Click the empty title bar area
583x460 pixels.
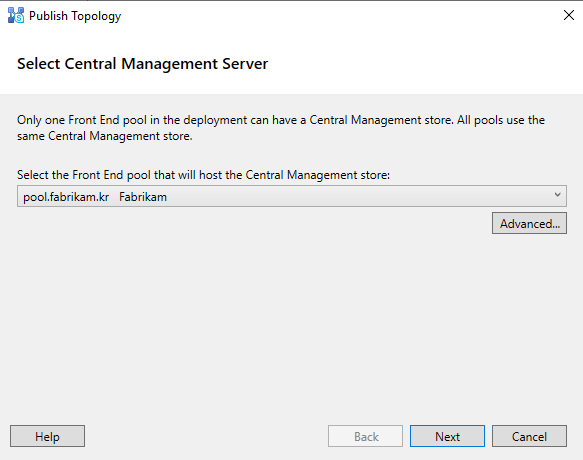coord(335,16)
